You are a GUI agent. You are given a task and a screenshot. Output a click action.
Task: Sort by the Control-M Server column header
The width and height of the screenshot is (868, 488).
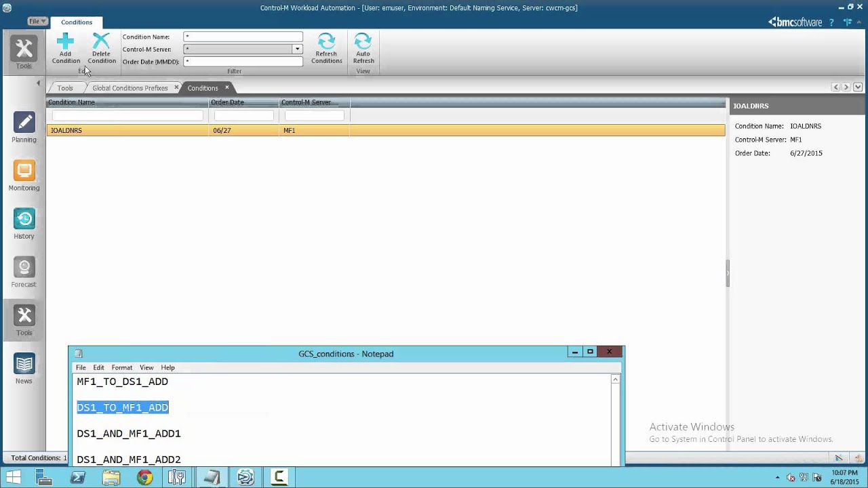[x=315, y=102]
